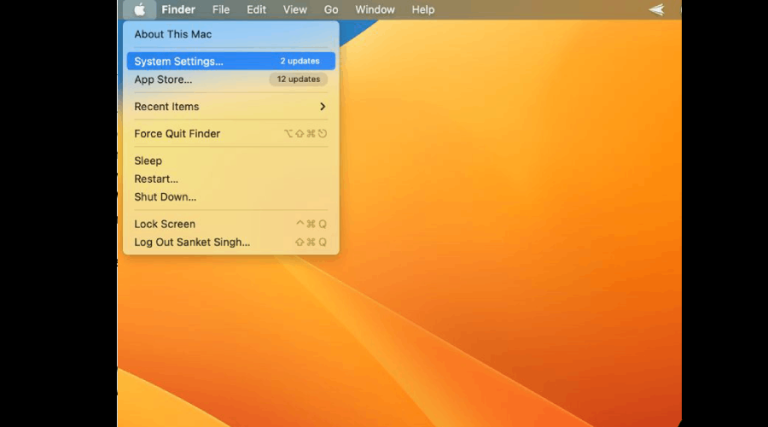Click the 12 updates badge

point(298,79)
